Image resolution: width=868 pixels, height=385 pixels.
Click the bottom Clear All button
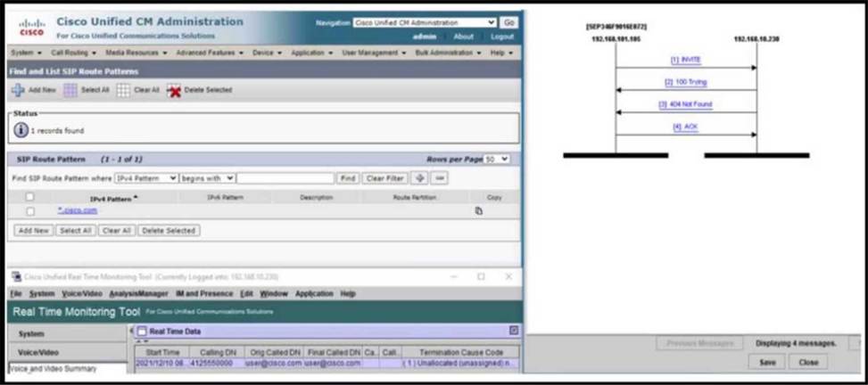coord(117,231)
